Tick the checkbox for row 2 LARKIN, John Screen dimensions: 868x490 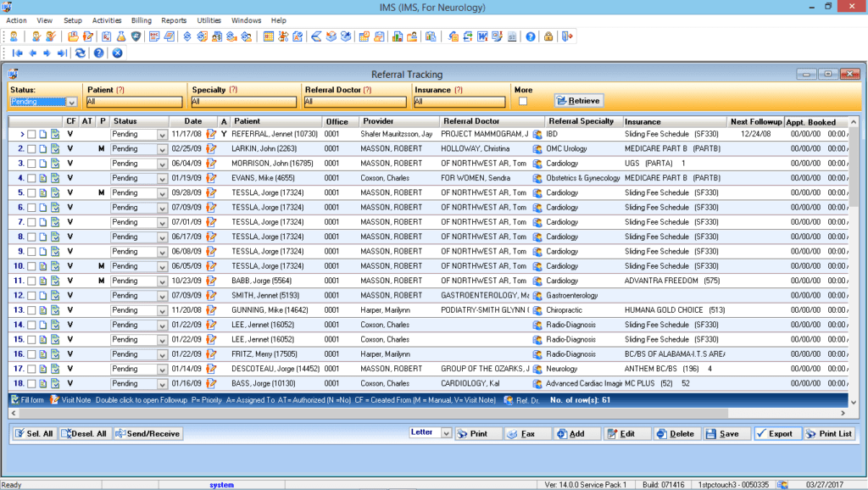(x=31, y=148)
